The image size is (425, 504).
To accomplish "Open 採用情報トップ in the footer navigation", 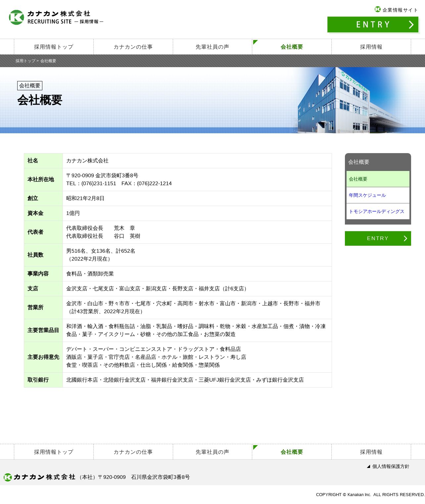I will tap(54, 452).
